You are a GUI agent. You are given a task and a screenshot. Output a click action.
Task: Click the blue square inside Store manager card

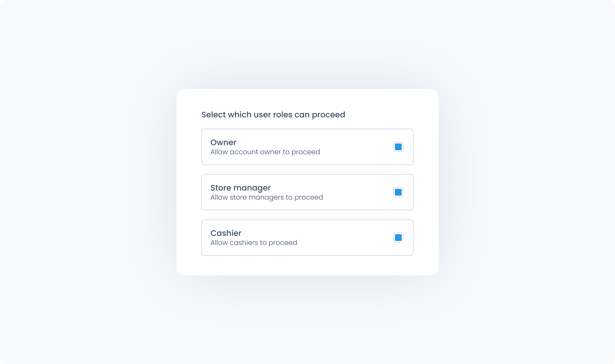pos(398,192)
